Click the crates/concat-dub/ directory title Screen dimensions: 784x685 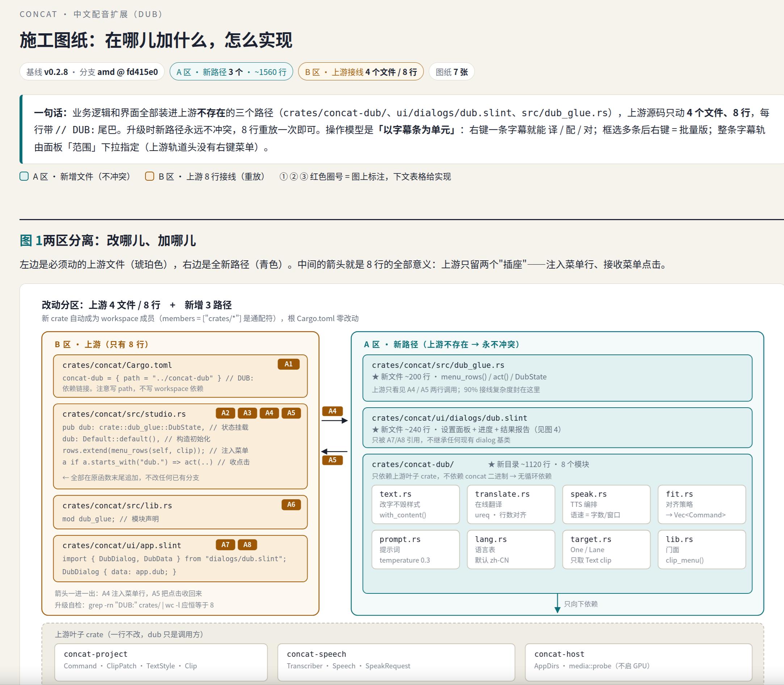coord(413,464)
